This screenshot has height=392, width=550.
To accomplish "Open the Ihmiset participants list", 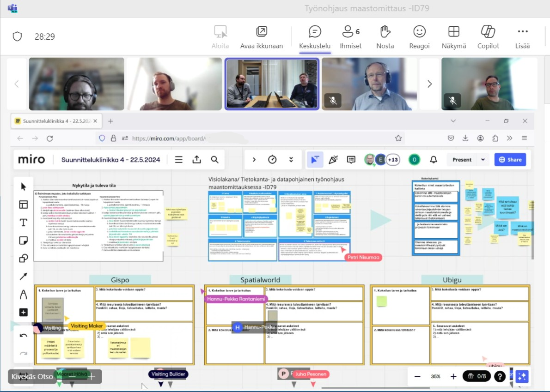I will pos(350,37).
